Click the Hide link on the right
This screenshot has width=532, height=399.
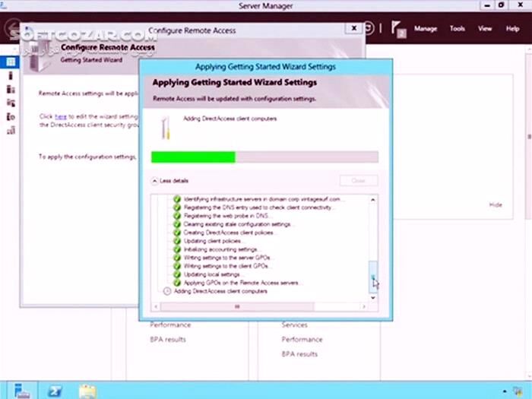click(496, 204)
